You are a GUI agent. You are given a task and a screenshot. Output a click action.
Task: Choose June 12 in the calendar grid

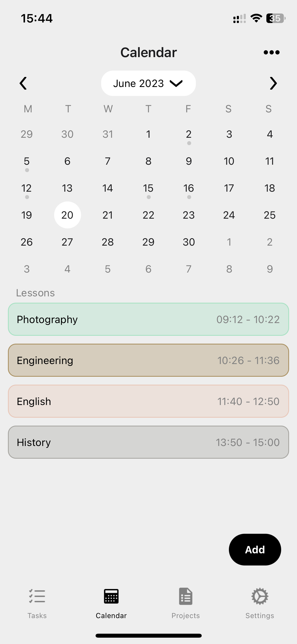(27, 188)
